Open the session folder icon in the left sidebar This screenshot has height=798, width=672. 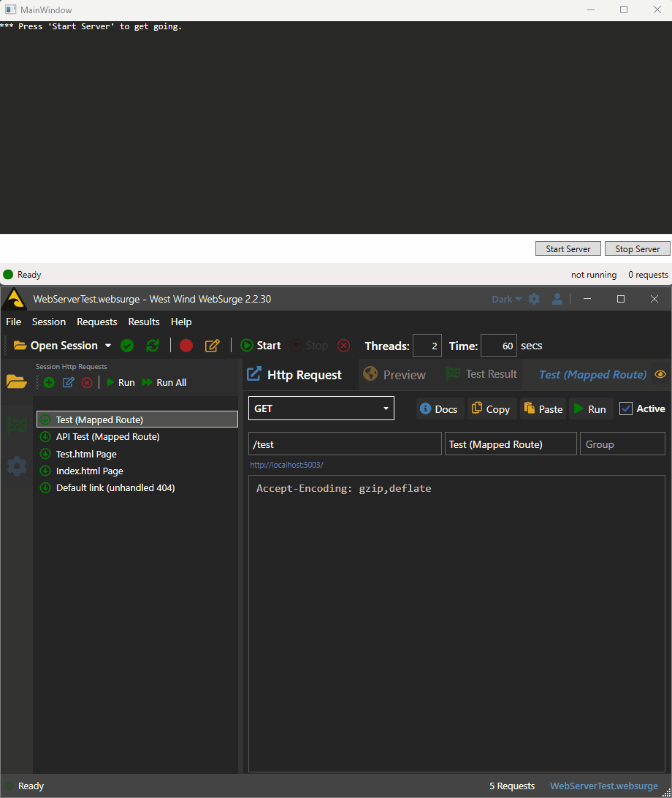(x=16, y=381)
